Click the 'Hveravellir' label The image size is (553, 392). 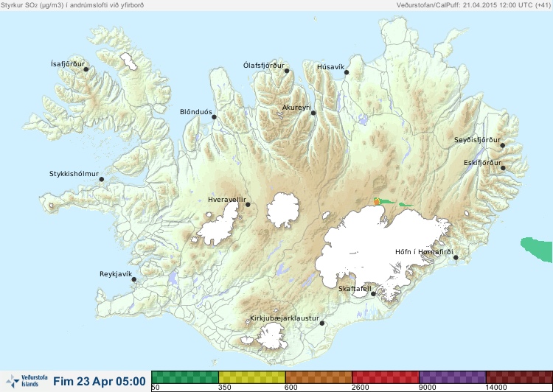pos(227,200)
